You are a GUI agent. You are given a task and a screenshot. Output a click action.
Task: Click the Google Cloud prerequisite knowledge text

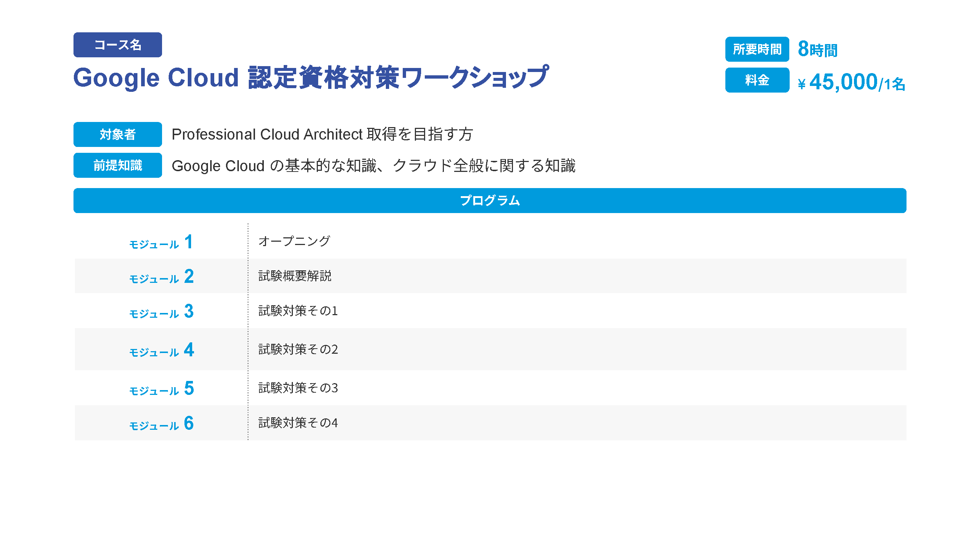click(x=373, y=166)
